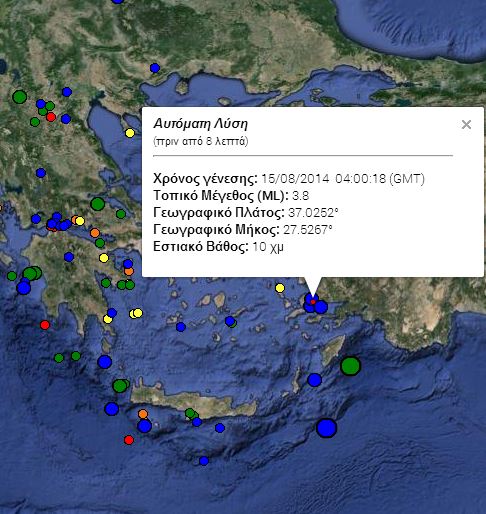The height and width of the screenshot is (514, 486).
Task: Open the blue marker between Karpathos and Rhodes
Action: 314,380
